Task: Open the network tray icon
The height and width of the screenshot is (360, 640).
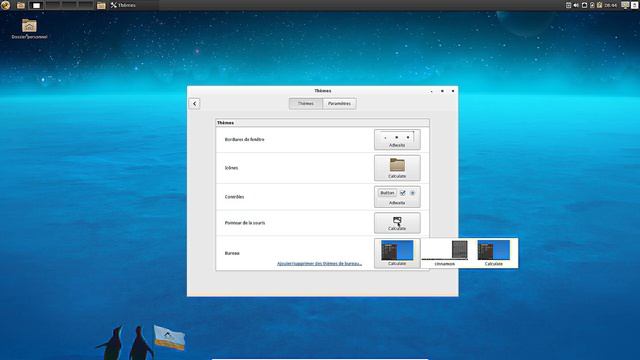Action: pyautogui.click(x=584, y=5)
